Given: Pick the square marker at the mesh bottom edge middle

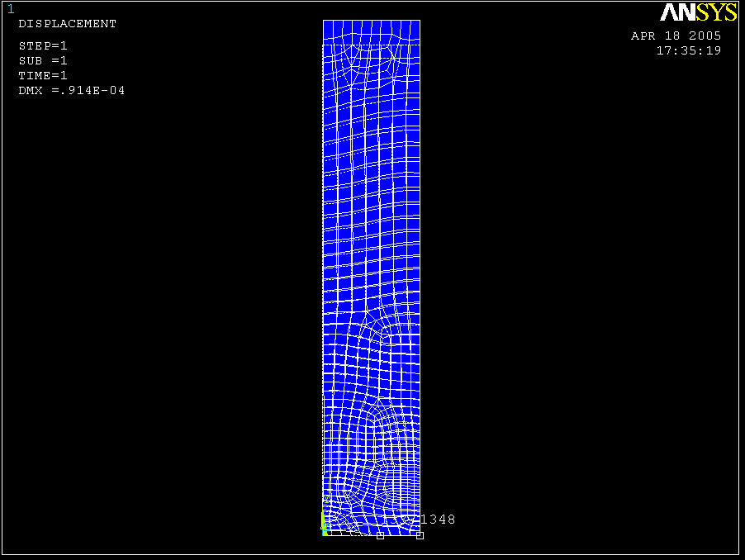Looking at the screenshot, I should tap(380, 535).
